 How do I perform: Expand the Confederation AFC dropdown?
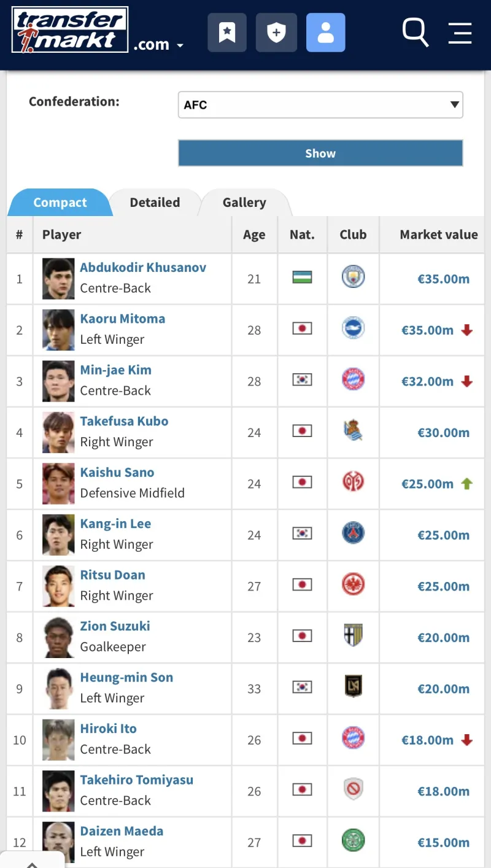(x=320, y=105)
